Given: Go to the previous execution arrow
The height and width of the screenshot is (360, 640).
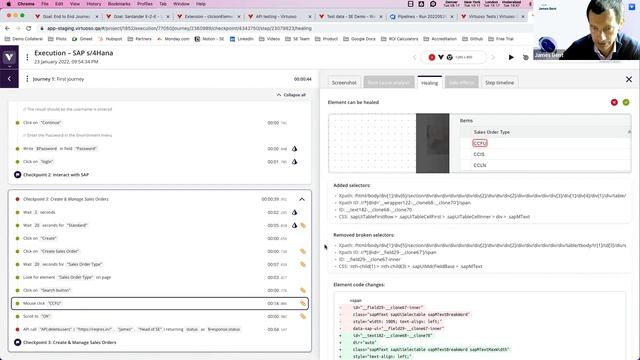Looking at the screenshot, I should pos(415,58).
